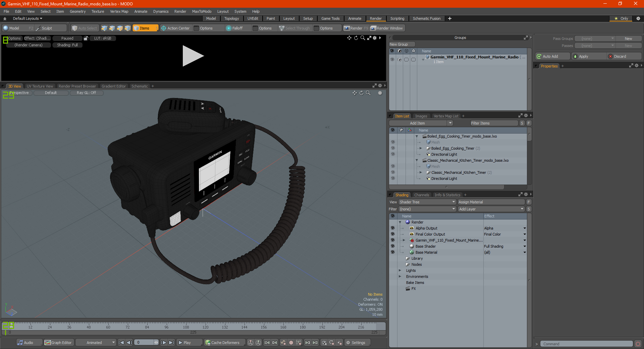Open the Default Layouts dropdown
Screen dimensions: 644x349
tap(28, 18)
